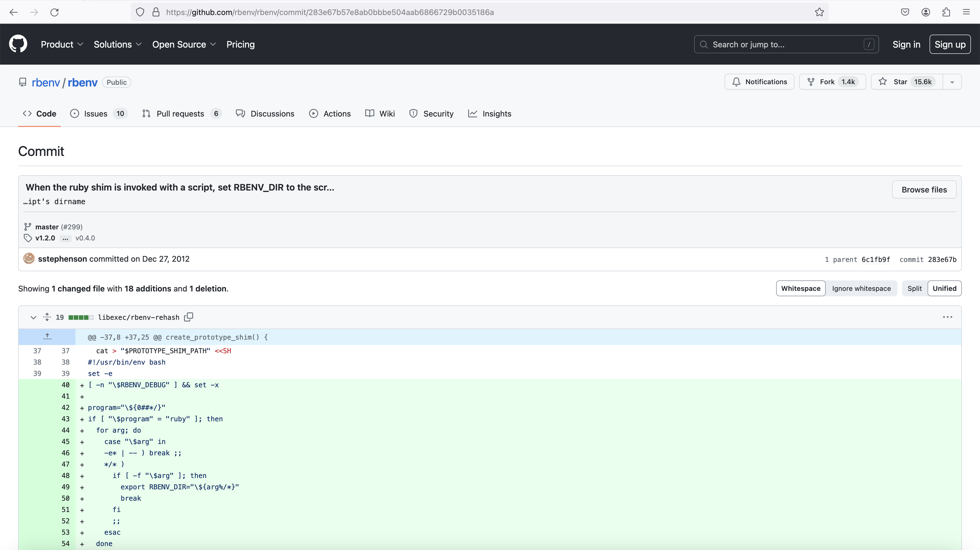The height and width of the screenshot is (550, 980).
Task: Click the GitHub Octocat logo
Action: click(x=18, y=44)
